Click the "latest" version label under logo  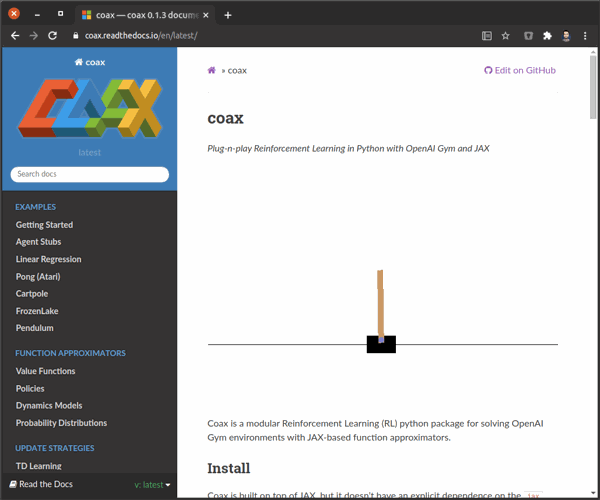pyautogui.click(x=90, y=153)
